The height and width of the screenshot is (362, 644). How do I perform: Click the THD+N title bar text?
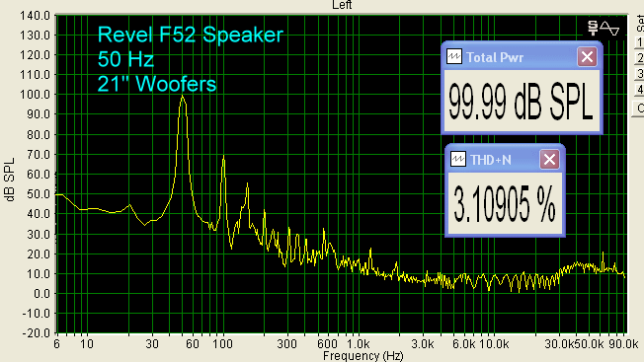(x=491, y=160)
